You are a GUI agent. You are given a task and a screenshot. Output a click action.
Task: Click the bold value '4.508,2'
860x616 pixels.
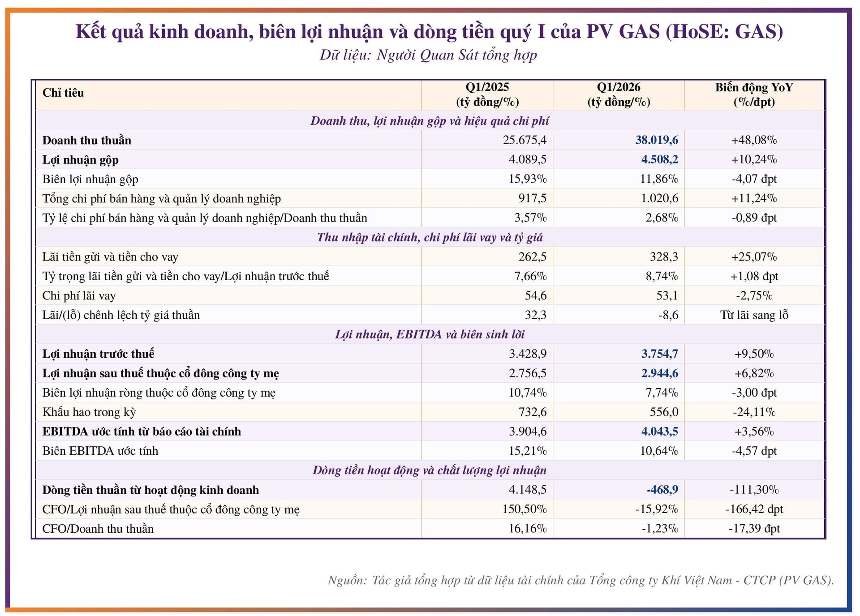[660, 159]
